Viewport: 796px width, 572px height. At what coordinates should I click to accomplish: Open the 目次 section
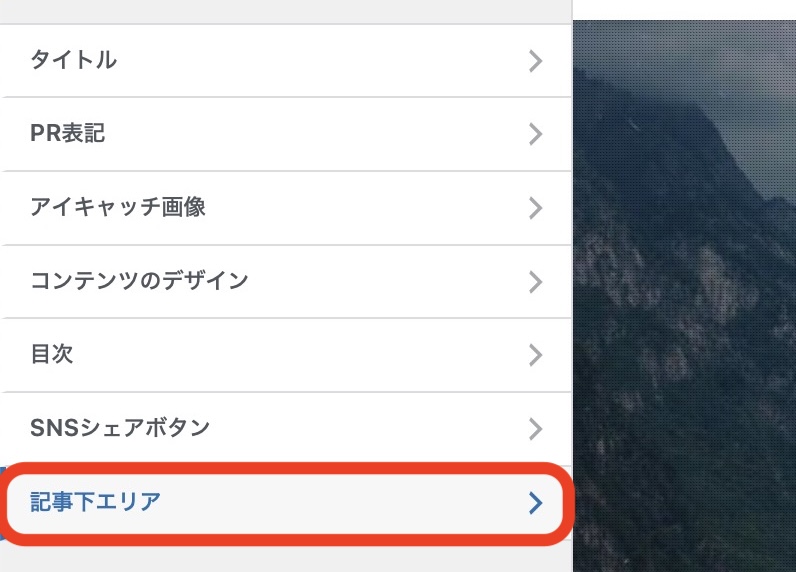point(52,355)
